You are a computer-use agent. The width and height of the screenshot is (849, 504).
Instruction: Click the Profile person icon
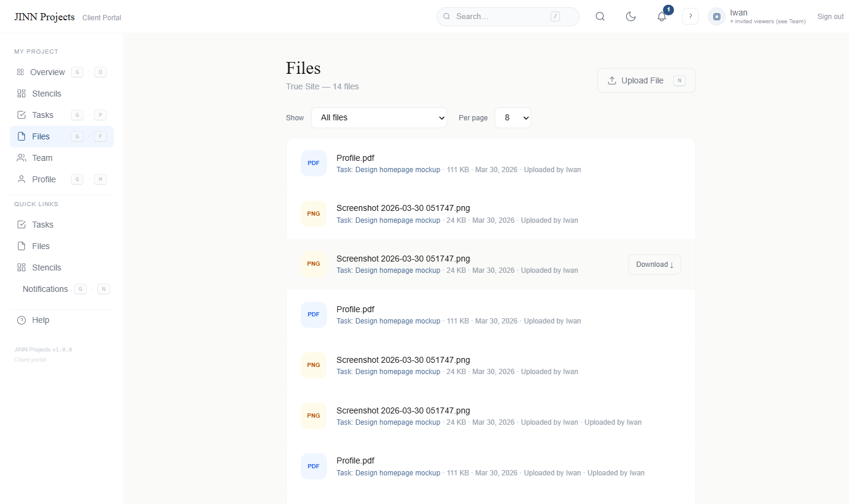point(21,179)
